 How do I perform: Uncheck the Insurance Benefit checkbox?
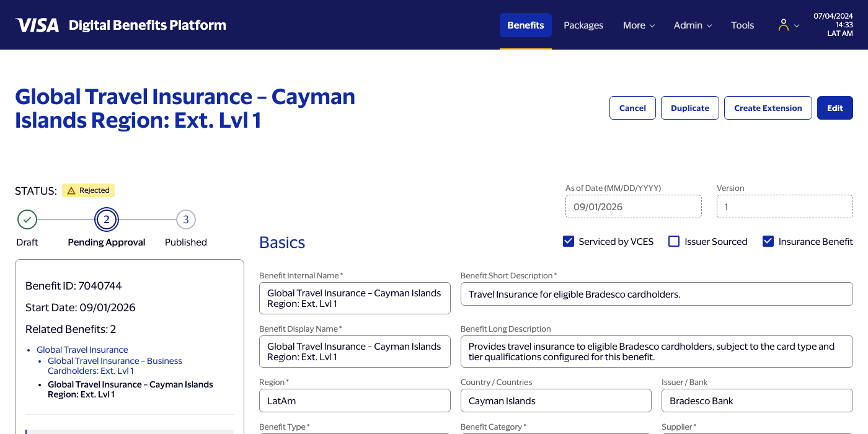coord(768,241)
